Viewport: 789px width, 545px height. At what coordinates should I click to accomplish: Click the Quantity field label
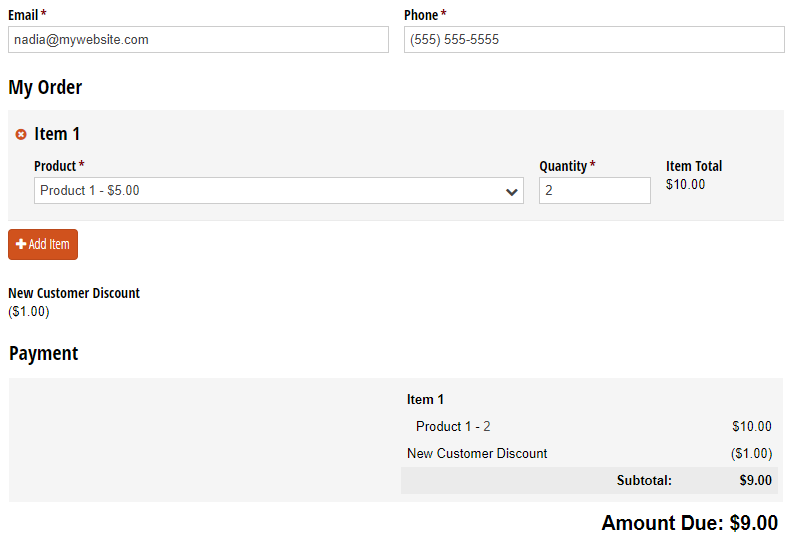(x=563, y=166)
